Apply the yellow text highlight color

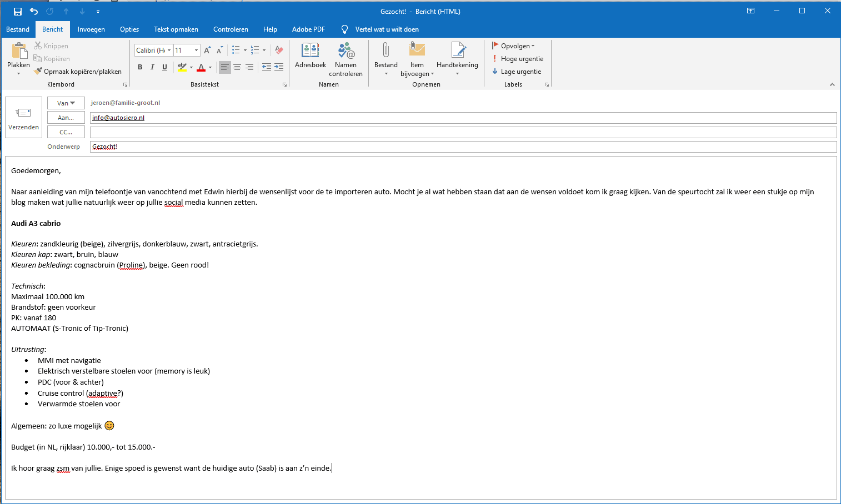coord(182,67)
